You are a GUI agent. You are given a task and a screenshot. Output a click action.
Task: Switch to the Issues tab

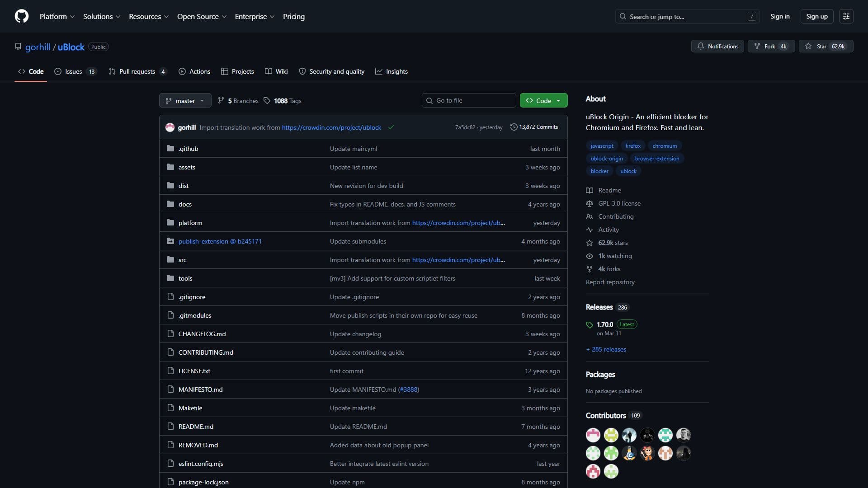[75, 71]
